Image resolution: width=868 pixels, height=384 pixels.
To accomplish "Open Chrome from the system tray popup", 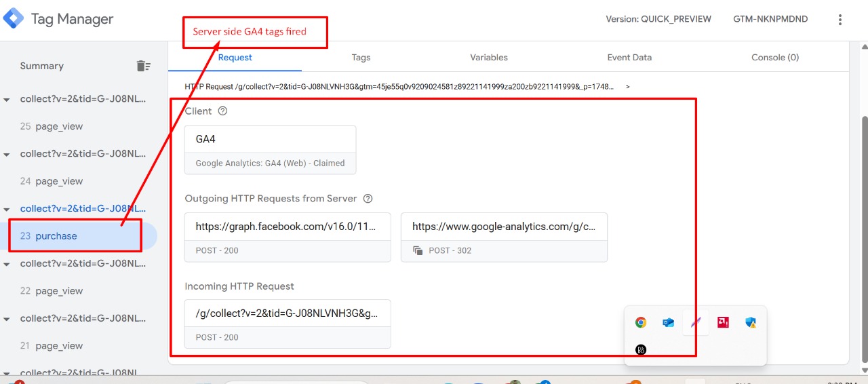I will (x=641, y=322).
